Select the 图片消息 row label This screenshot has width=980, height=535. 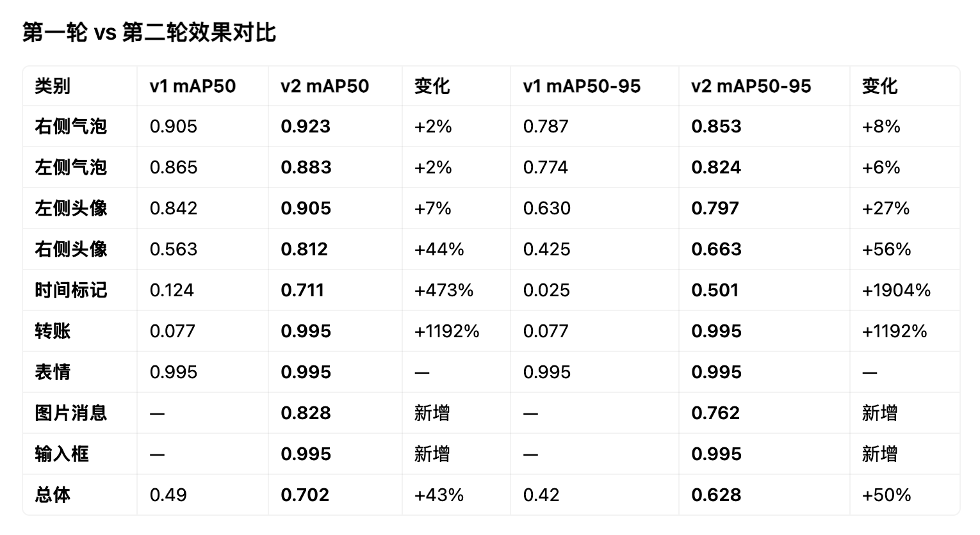pyautogui.click(x=70, y=413)
